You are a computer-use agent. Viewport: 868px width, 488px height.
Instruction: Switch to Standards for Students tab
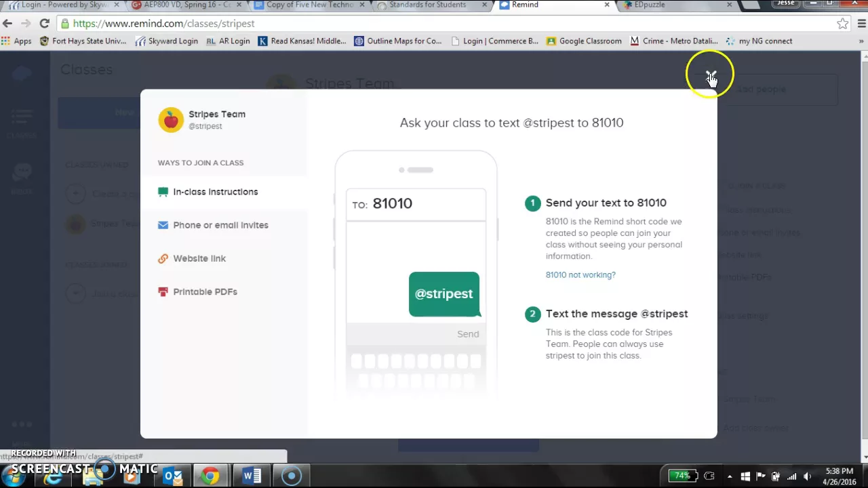pyautogui.click(x=431, y=5)
